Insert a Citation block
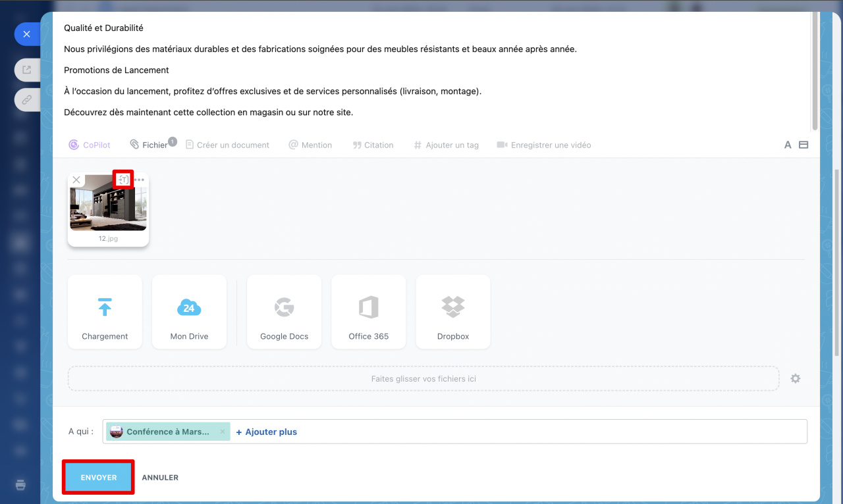The height and width of the screenshot is (504, 843). click(373, 145)
